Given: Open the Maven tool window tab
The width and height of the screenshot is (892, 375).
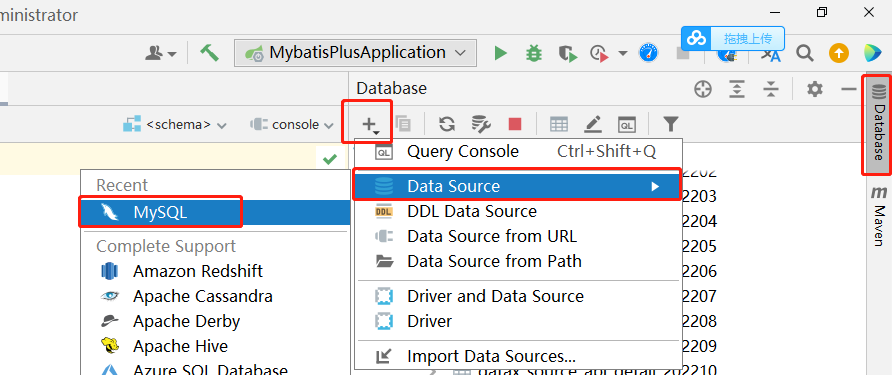Looking at the screenshot, I should tap(879, 215).
